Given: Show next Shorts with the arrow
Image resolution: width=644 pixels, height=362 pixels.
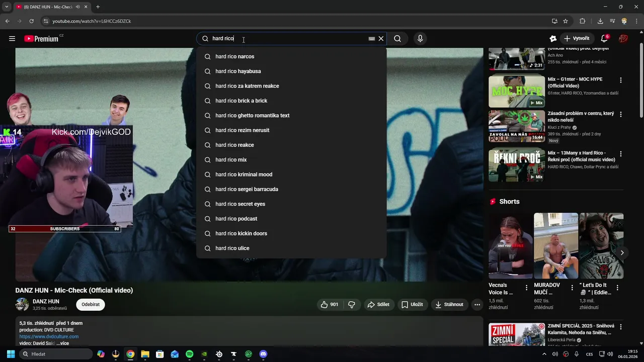Looking at the screenshot, I should 622,253.
